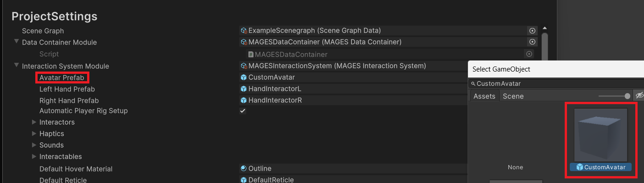The height and width of the screenshot is (183, 644).
Task: Click the Select GameObject window title
Action: tap(501, 69)
